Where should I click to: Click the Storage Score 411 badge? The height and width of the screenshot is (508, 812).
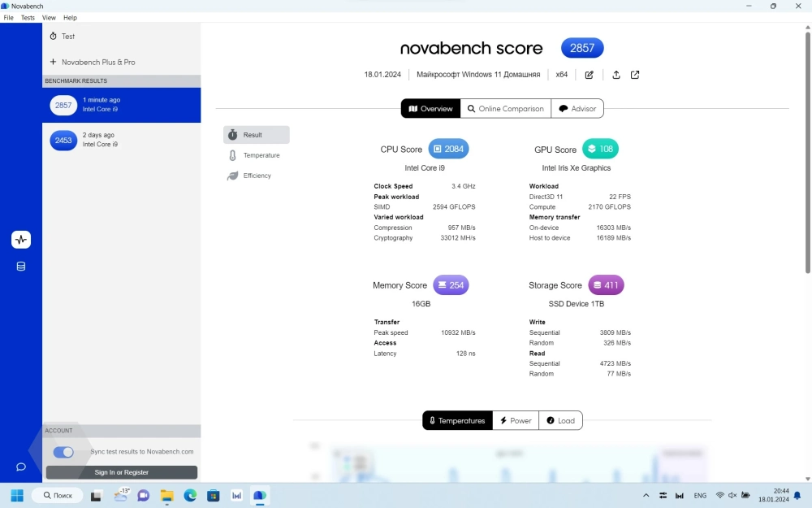(606, 285)
